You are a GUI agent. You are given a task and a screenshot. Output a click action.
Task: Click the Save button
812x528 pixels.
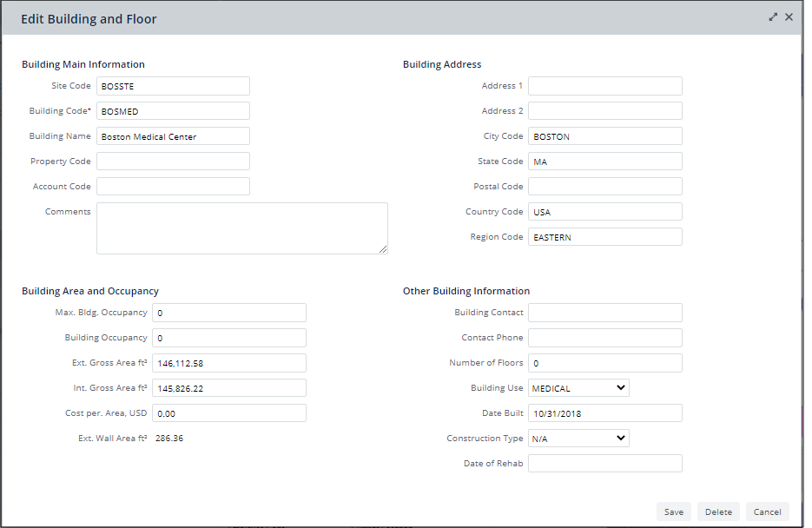[x=673, y=511]
